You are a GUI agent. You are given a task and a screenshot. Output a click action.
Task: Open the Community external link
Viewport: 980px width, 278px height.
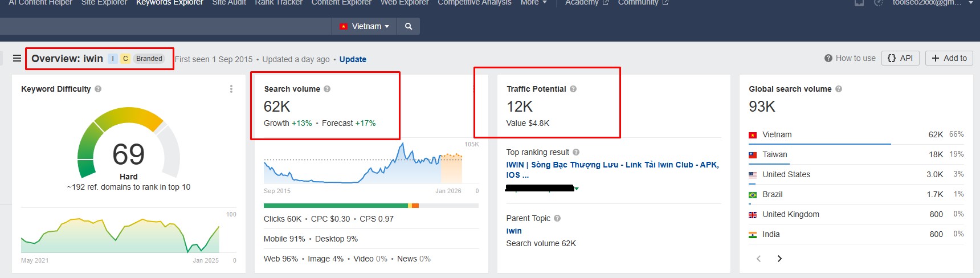643,2
